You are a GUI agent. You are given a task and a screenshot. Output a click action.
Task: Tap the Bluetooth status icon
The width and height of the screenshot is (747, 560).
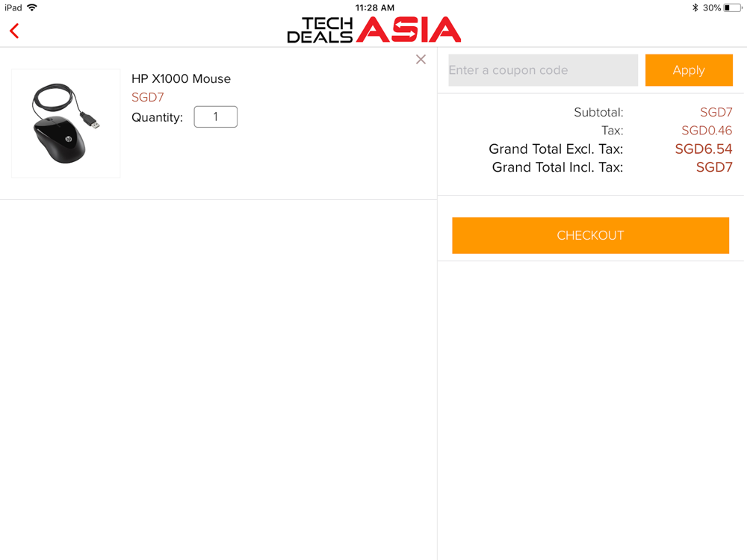pos(695,7)
